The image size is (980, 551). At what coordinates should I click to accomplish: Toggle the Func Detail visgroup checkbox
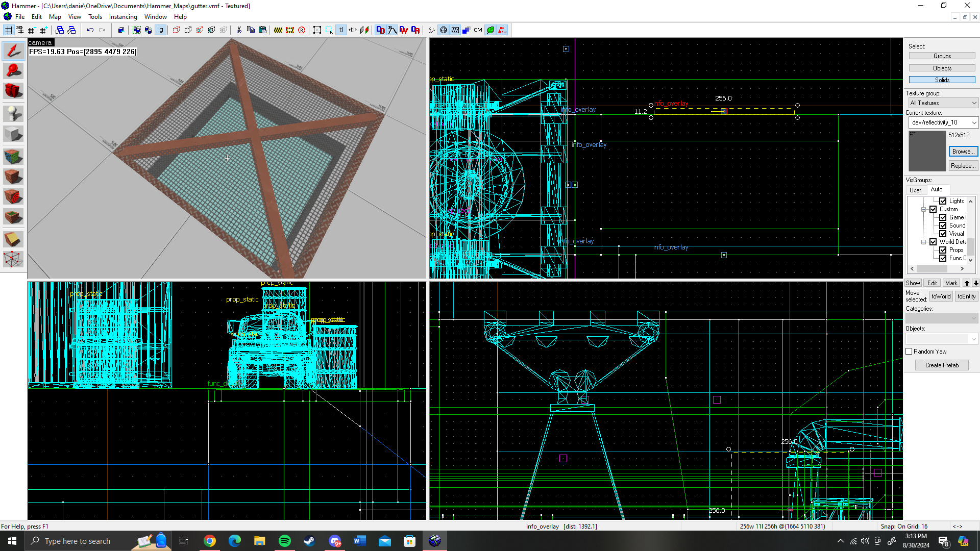[x=943, y=258]
